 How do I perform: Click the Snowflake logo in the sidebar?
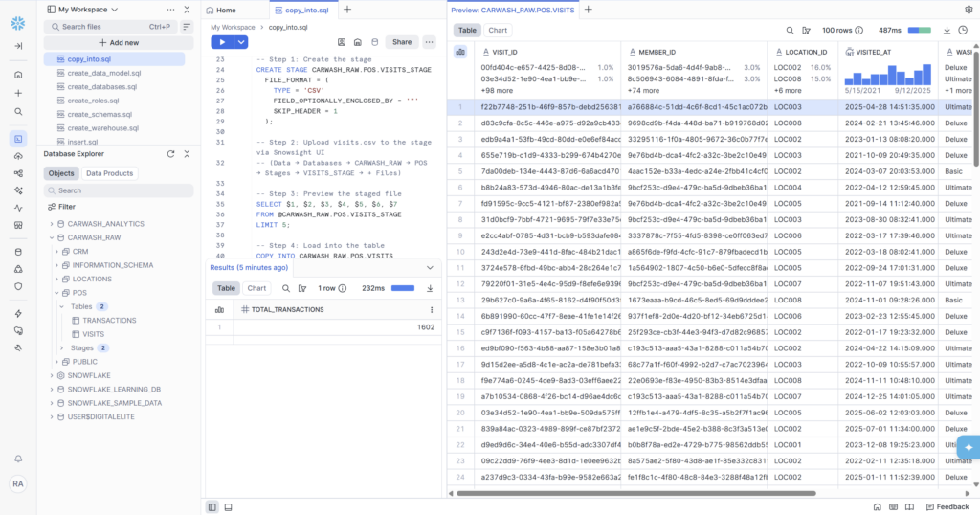18,23
